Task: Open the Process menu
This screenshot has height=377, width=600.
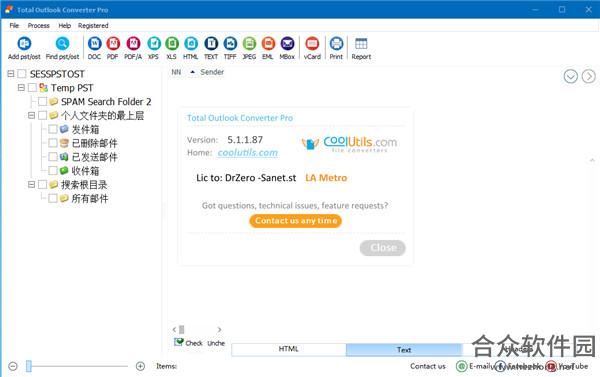Action: click(x=39, y=26)
